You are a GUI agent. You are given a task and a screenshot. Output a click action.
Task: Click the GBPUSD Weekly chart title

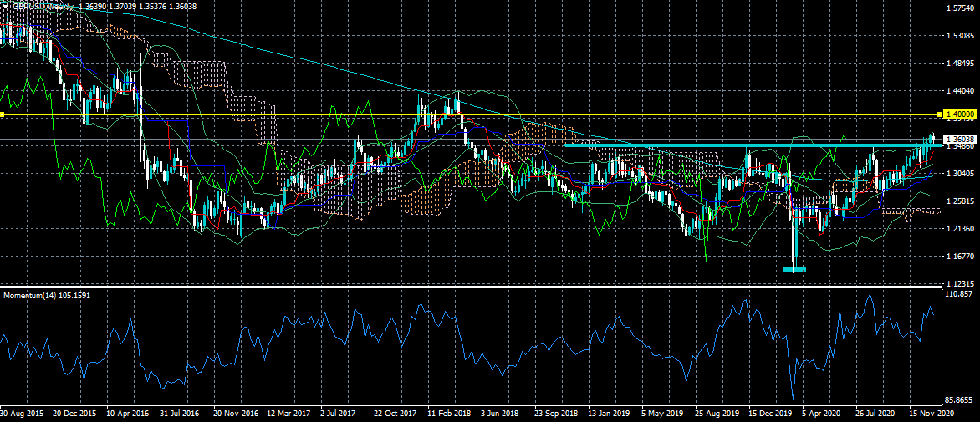tap(42, 6)
